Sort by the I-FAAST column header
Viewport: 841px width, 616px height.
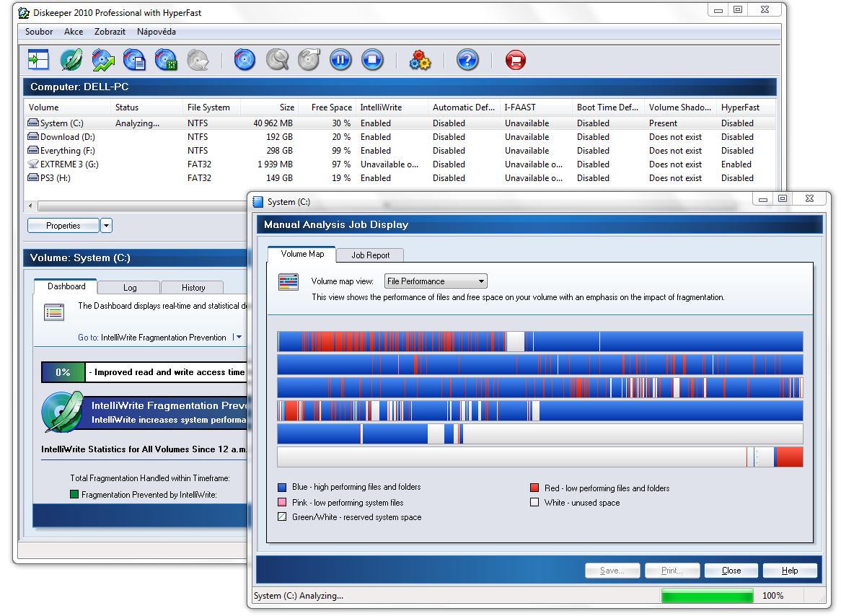pos(536,107)
